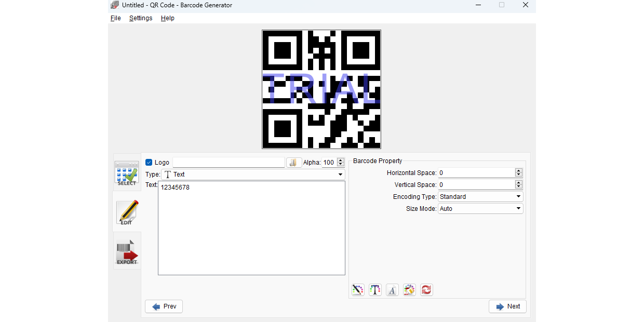Click the text color icon with T symbol

(x=375, y=290)
